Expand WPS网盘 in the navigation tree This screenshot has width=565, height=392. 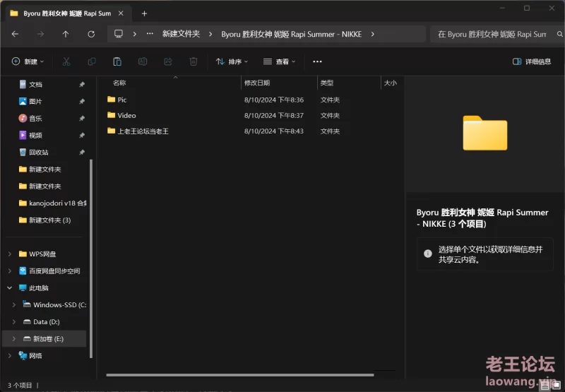[10, 254]
